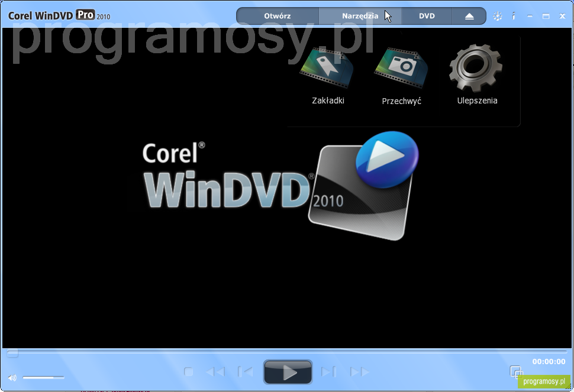Screen dimensions: 574x392
Task: Click the playback seek bar
Action: click(287, 352)
